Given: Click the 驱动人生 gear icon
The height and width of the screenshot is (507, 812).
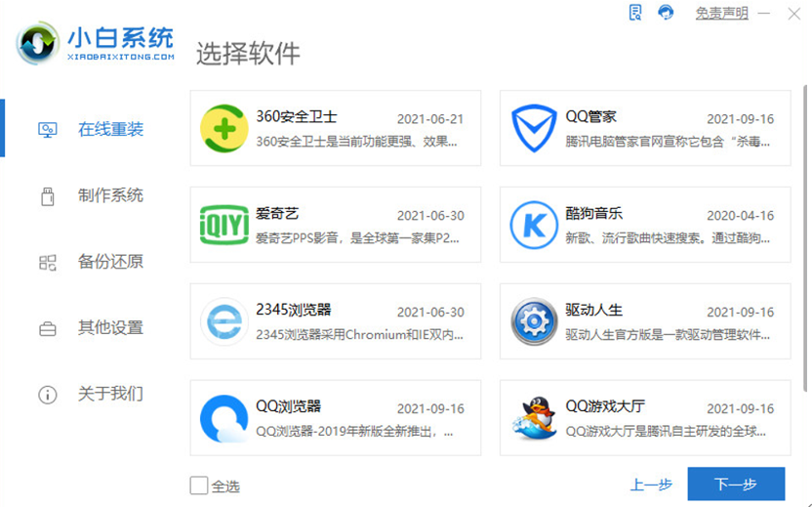Looking at the screenshot, I should point(534,321).
